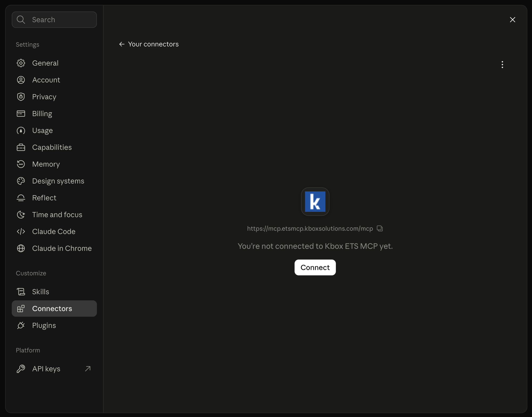
Task: Close the settings dialog
Action: click(512, 20)
